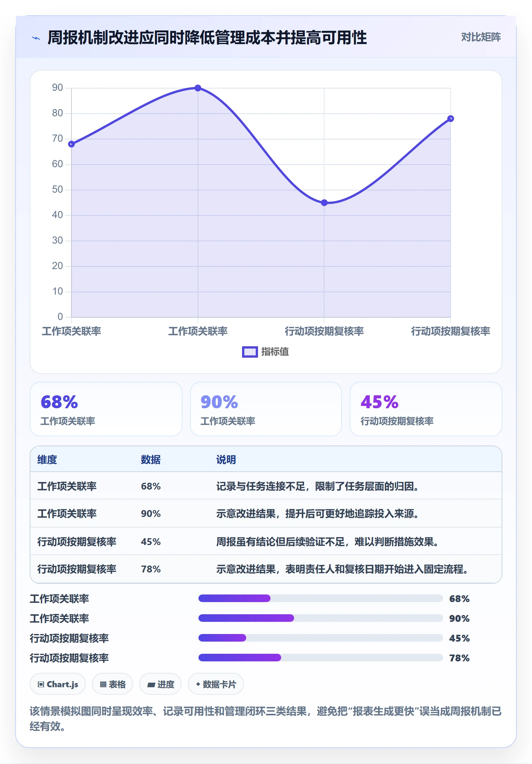This screenshot has width=532, height=764.
Task: Click the 数据卡片 tag chip
Action: coord(216,684)
